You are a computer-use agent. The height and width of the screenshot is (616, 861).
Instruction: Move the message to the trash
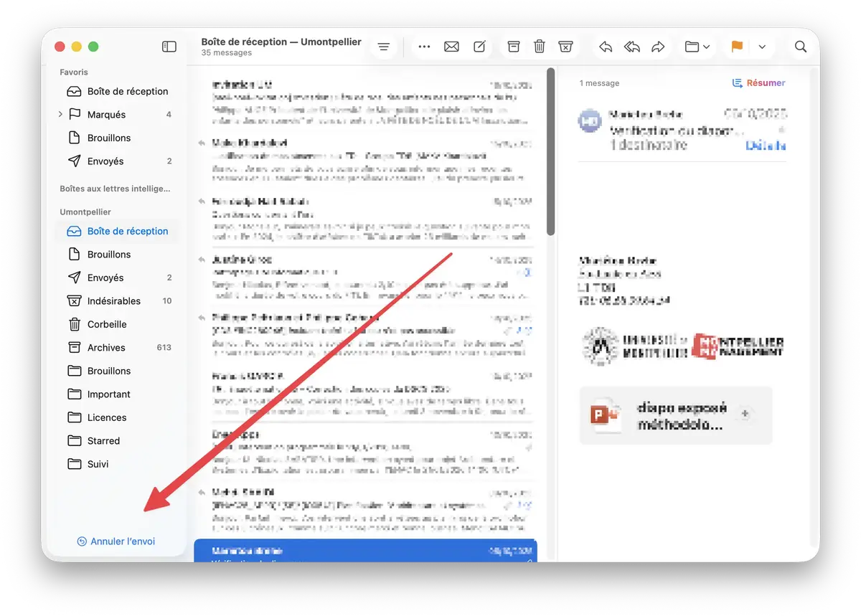click(540, 46)
